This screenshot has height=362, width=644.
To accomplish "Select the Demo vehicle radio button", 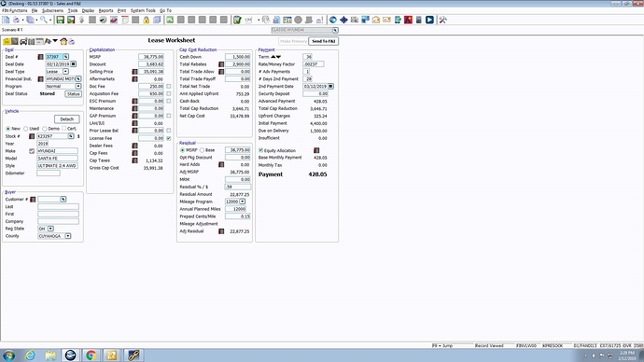I will pos(45,129).
